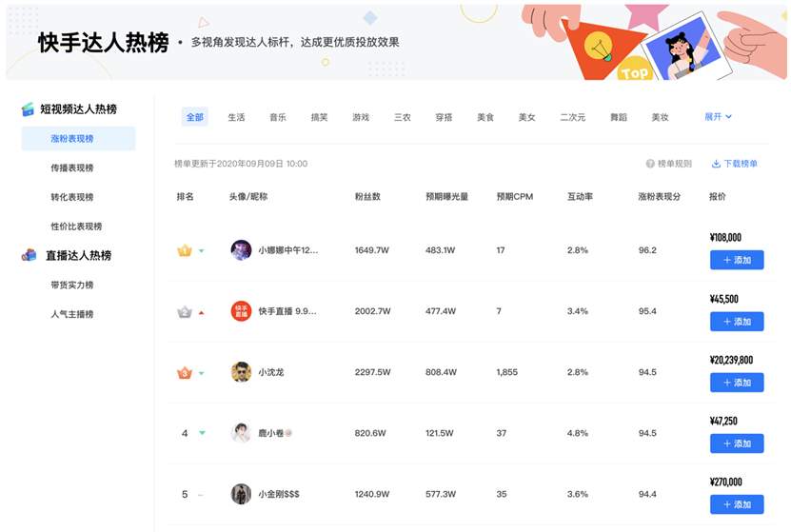This screenshot has width=791, height=532.
Task: Add 小娜娜中午12 with the 添加 button
Action: click(737, 260)
